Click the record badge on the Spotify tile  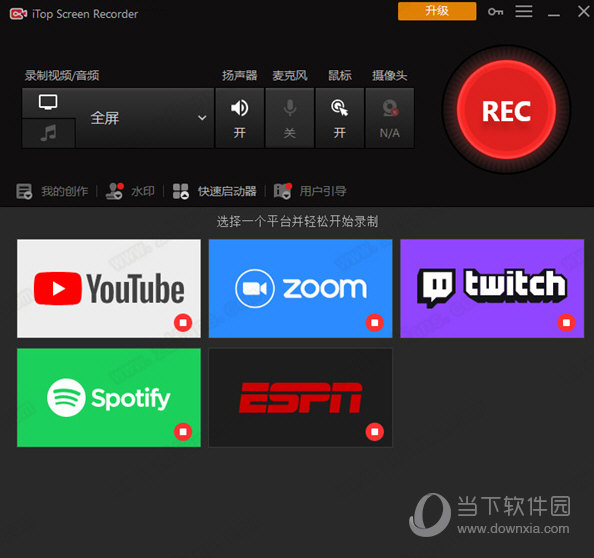(183, 432)
